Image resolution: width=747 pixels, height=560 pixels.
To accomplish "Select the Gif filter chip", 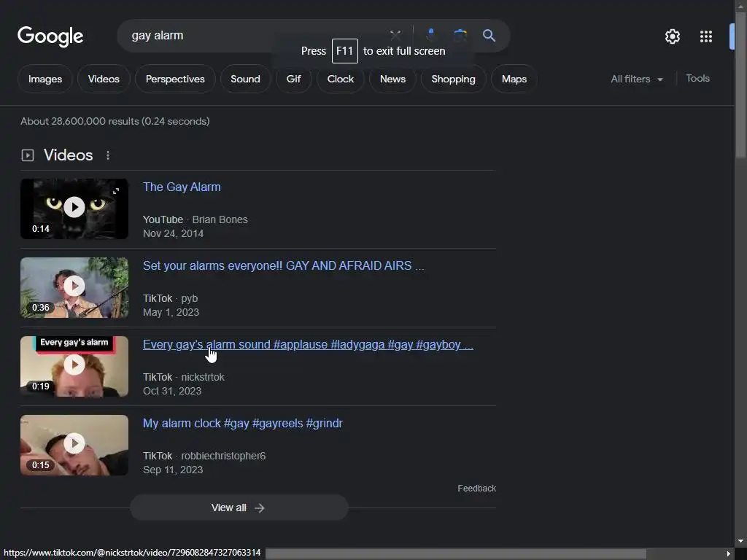I will (x=293, y=79).
